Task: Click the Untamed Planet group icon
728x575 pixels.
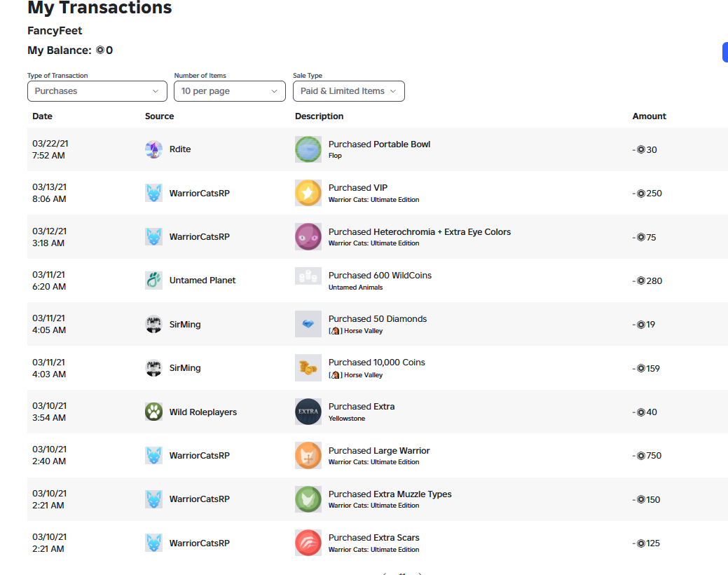Action: click(153, 280)
